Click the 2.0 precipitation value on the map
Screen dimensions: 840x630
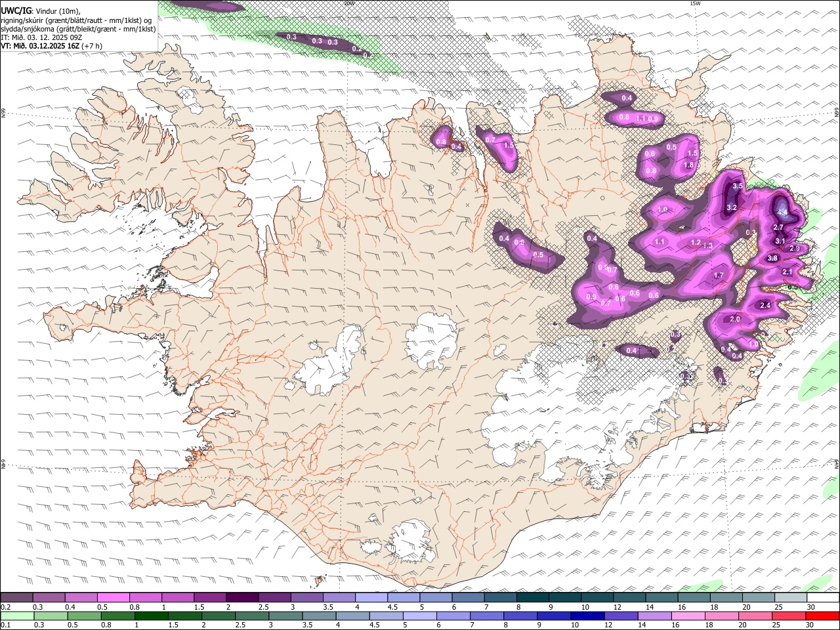[735, 320]
